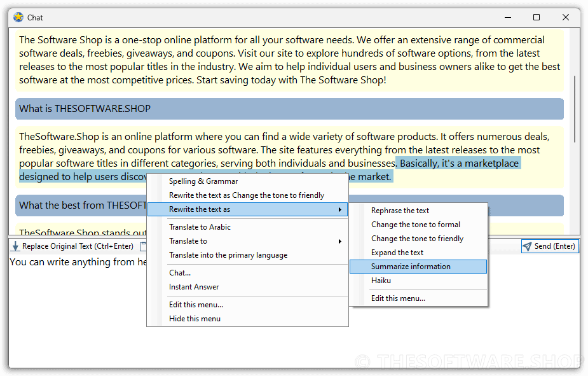Click Edit this menu... in the submenu
The image size is (588, 376).
tap(418, 298)
